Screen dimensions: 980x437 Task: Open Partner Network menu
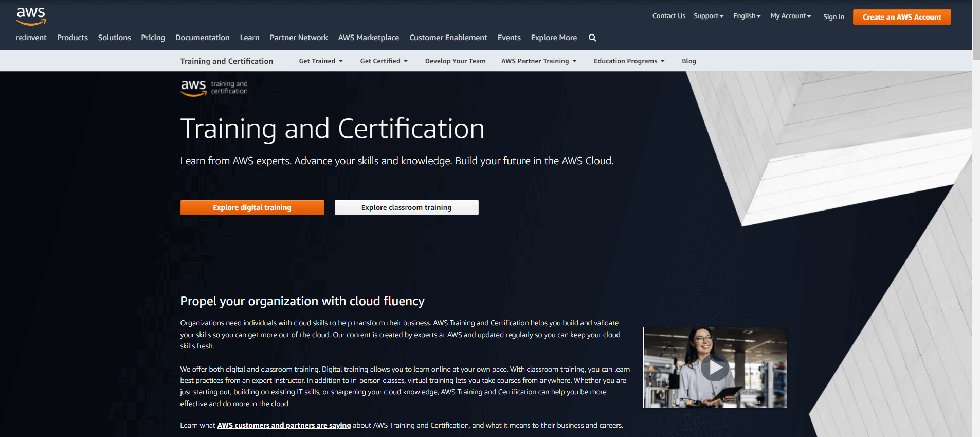pyautogui.click(x=299, y=38)
